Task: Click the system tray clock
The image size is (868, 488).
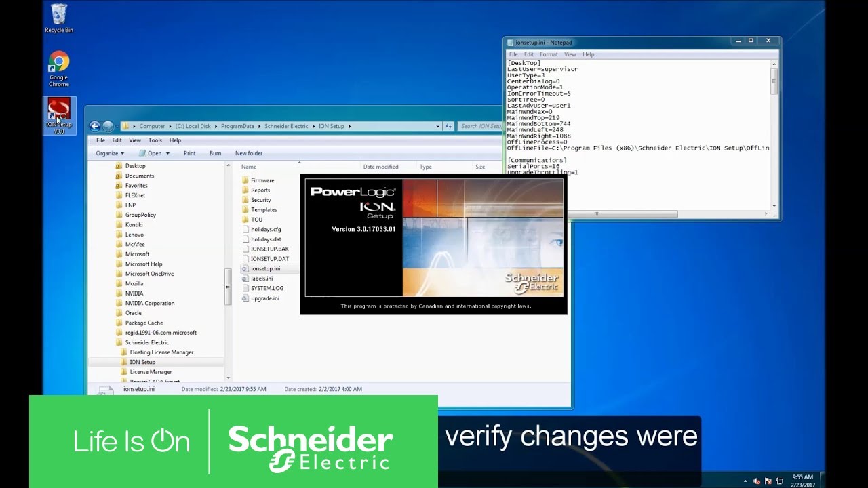Action: pyautogui.click(x=802, y=481)
